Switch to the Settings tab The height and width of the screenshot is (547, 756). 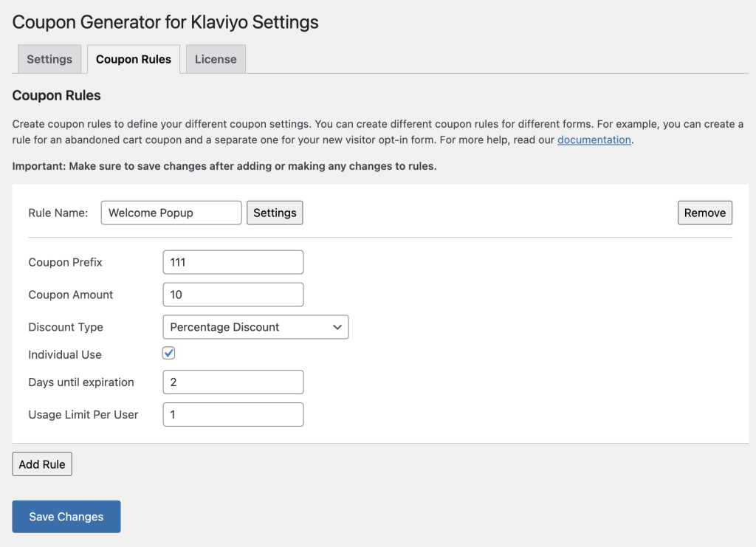coord(49,59)
